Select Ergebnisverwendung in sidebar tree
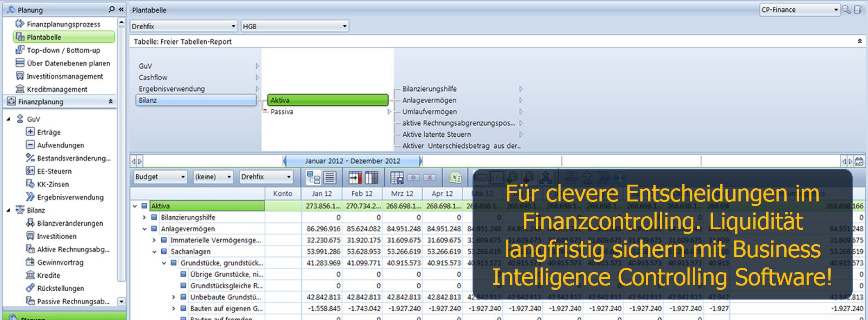This screenshot has width=868, height=320. (x=65, y=197)
